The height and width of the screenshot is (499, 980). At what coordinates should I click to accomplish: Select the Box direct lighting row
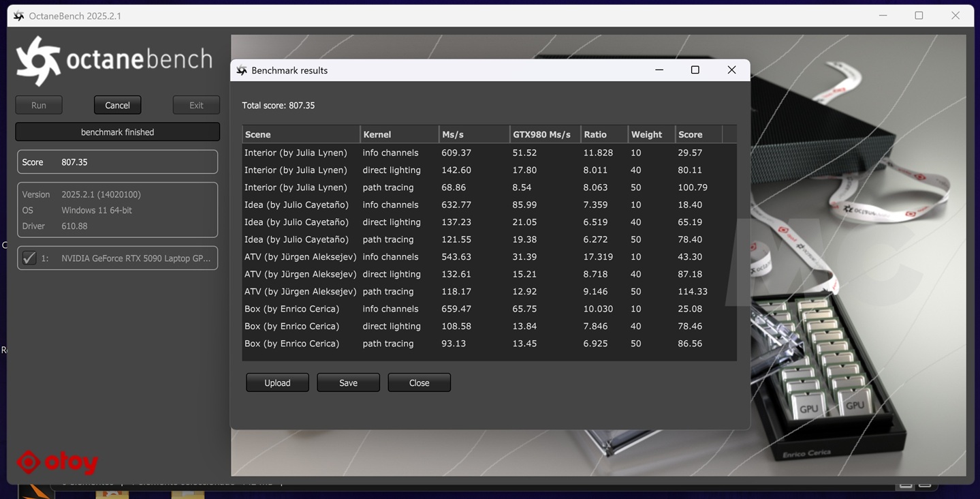(x=489, y=326)
